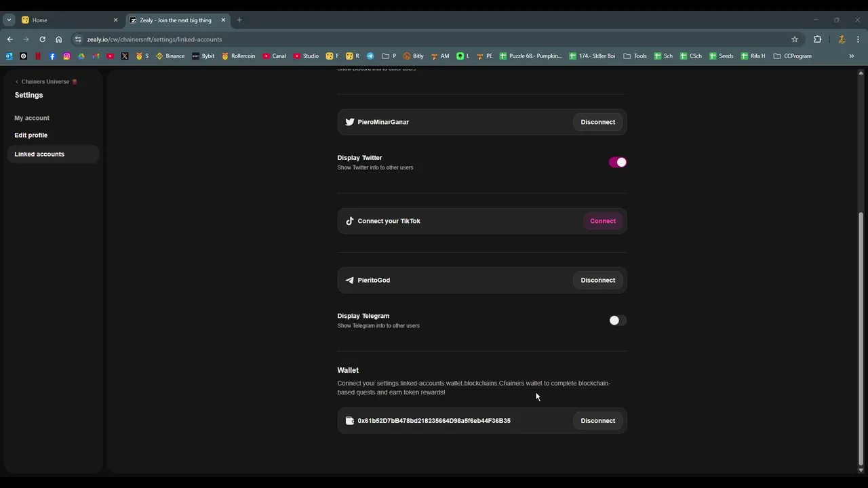Disconnect the PieritoGod Telegram account
The height and width of the screenshot is (488, 868).
tap(597, 280)
